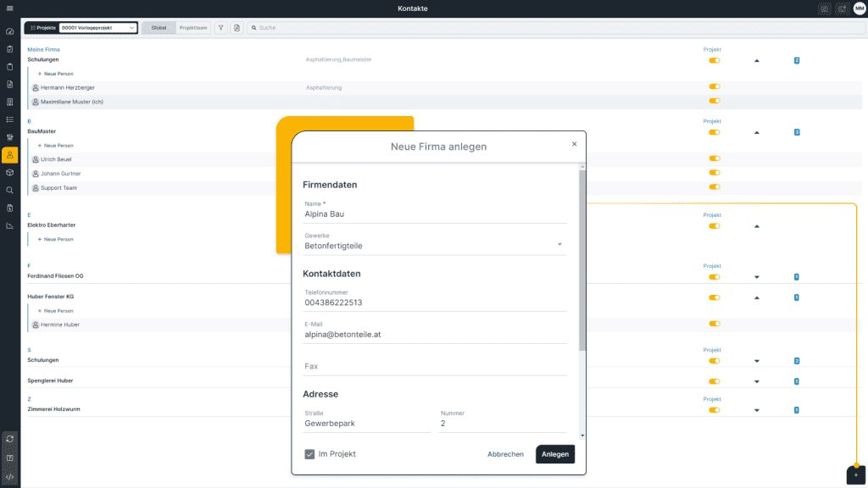
Task: Open the hamburger menu in the top bar
Action: [x=9, y=8]
